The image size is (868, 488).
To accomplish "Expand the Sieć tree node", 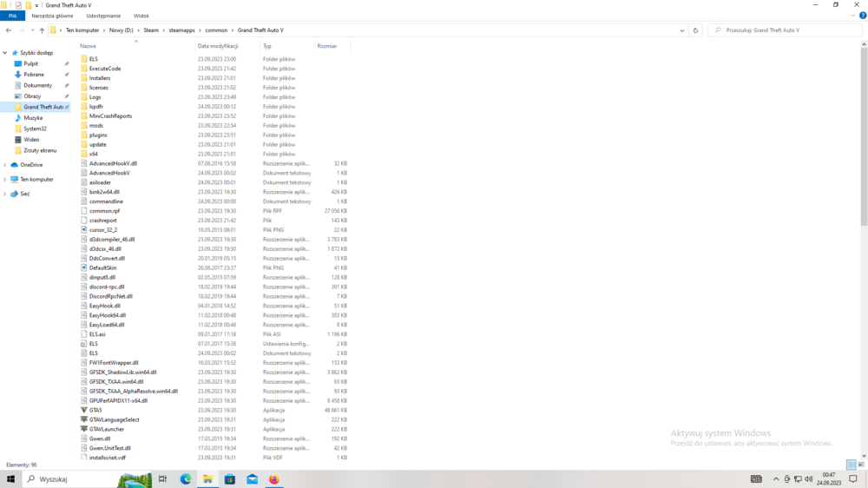I will tap(5, 194).
